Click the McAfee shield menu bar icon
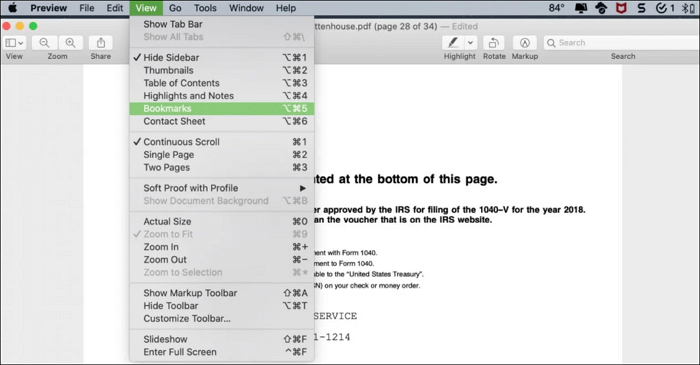The height and width of the screenshot is (365, 700). [x=621, y=8]
